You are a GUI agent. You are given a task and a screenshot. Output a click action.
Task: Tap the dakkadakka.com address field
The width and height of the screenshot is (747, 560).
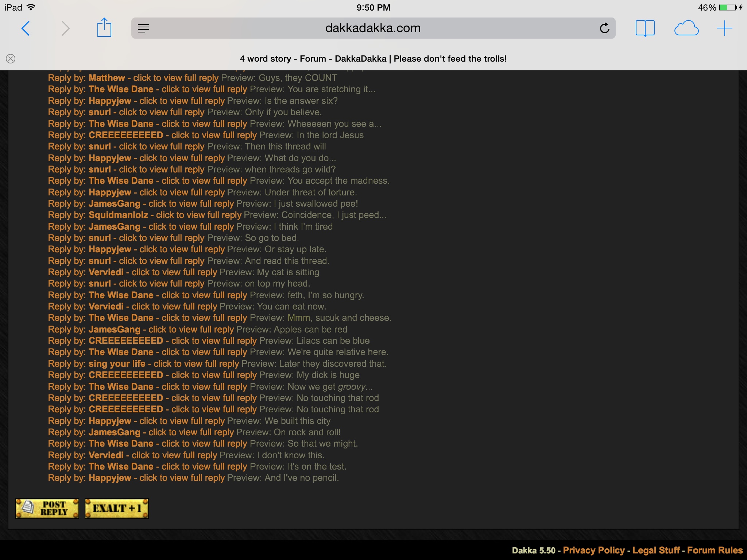coord(373,28)
